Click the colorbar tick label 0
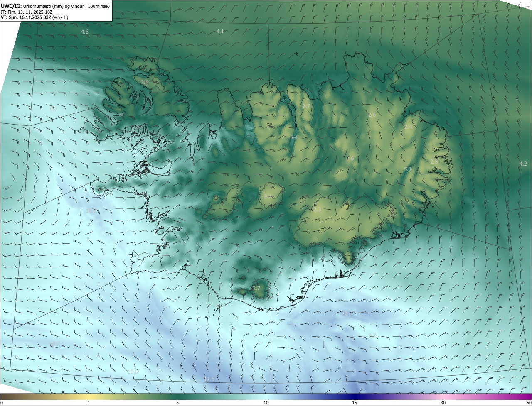Image resolution: width=532 pixels, height=406 pixels. pos(2,403)
